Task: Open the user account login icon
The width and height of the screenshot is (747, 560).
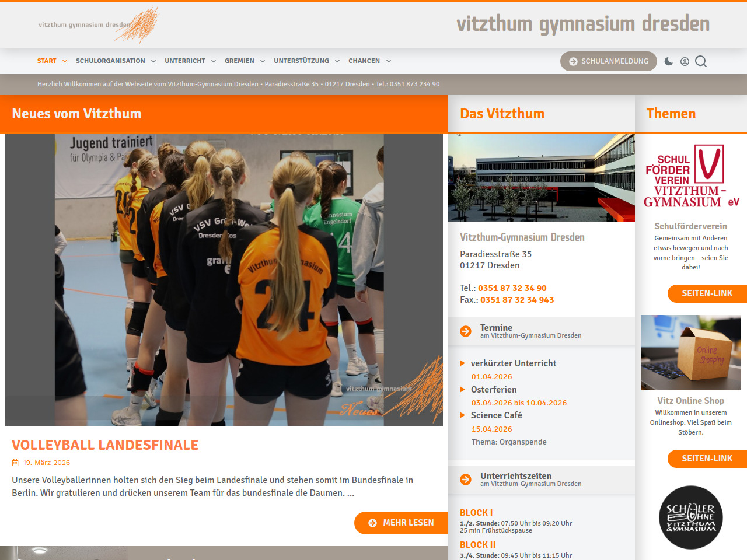Action: 685,61
